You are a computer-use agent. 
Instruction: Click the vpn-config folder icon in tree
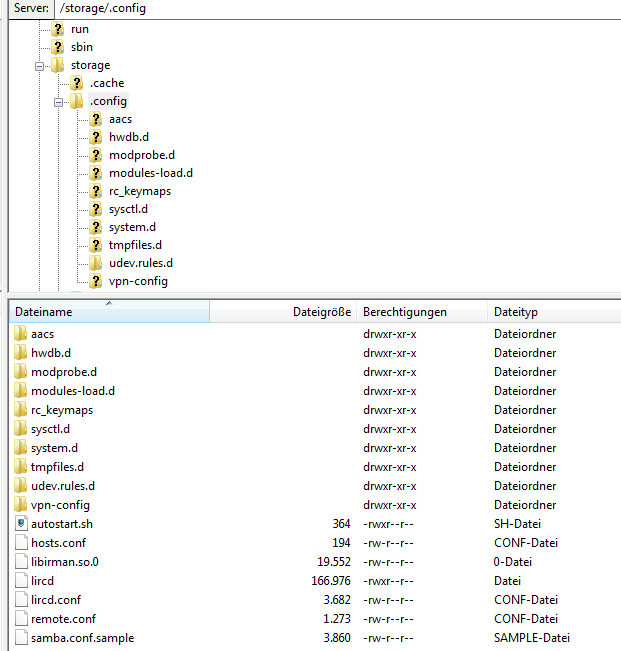tap(96, 281)
